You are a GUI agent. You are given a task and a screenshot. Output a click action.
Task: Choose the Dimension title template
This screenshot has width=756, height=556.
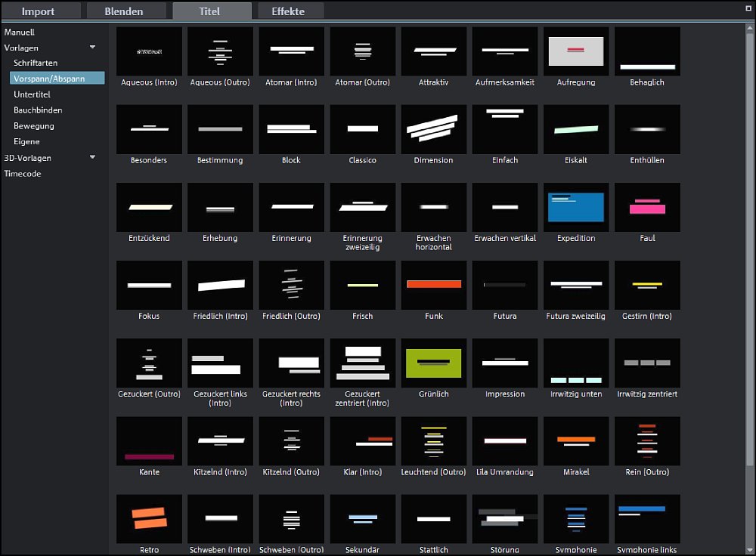coord(433,129)
